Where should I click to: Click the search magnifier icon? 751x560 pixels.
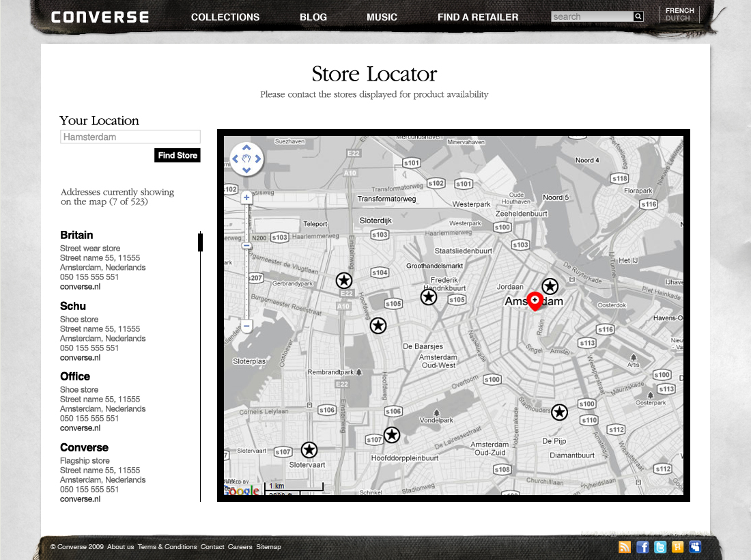pyautogui.click(x=638, y=17)
